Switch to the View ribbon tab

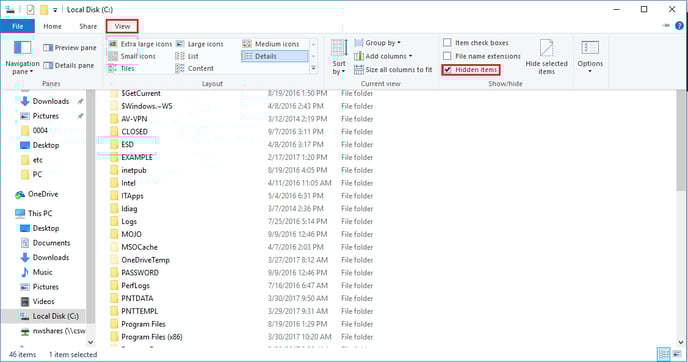tap(122, 26)
